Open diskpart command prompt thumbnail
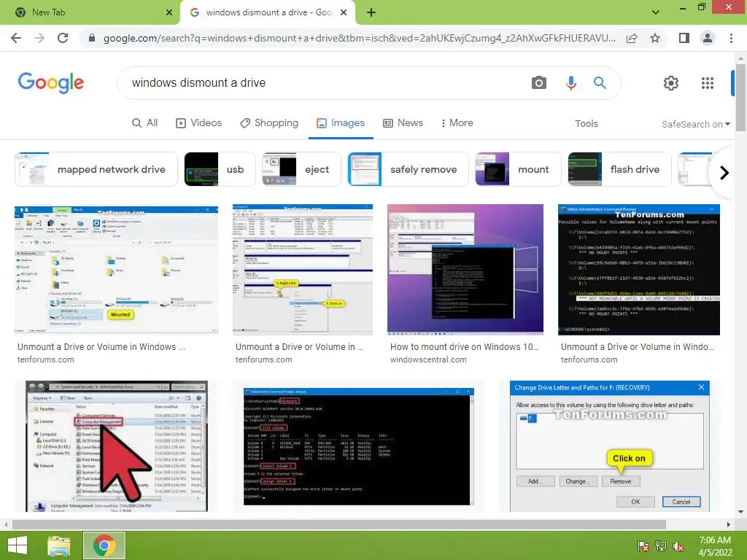 tap(359, 446)
